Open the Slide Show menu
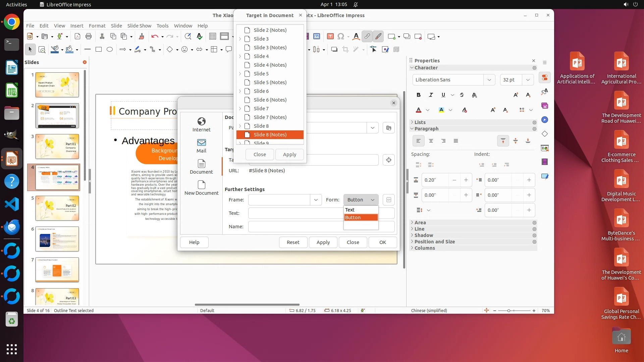The width and height of the screenshot is (644, 362). click(x=139, y=25)
